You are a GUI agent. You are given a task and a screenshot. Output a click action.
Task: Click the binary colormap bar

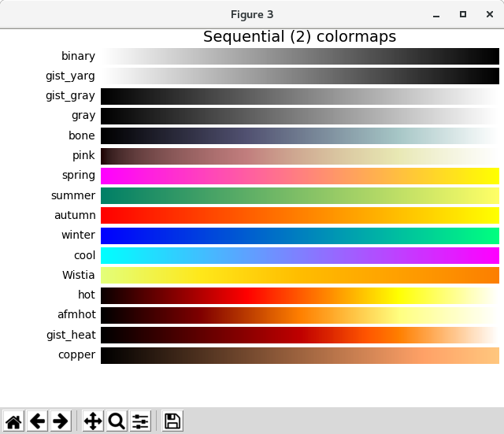click(300, 56)
